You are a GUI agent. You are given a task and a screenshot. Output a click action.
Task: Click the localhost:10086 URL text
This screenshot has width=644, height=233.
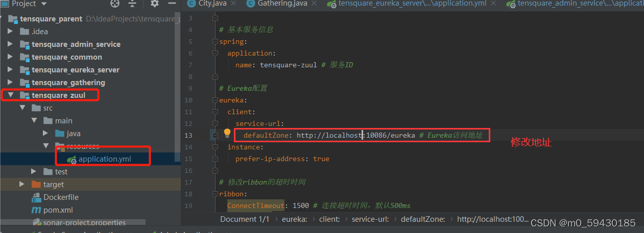tap(355, 135)
